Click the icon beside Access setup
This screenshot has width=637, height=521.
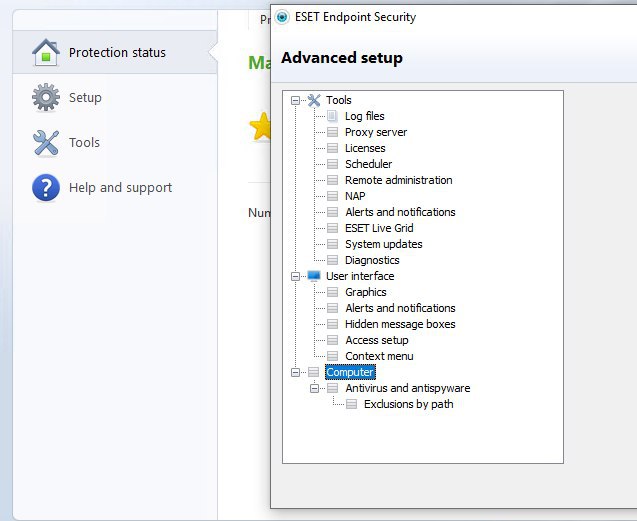[x=332, y=340]
